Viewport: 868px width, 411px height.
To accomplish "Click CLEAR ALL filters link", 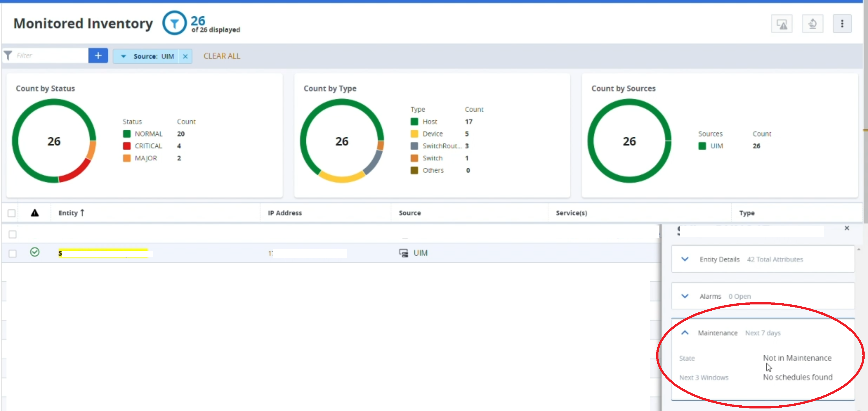I will coord(222,56).
